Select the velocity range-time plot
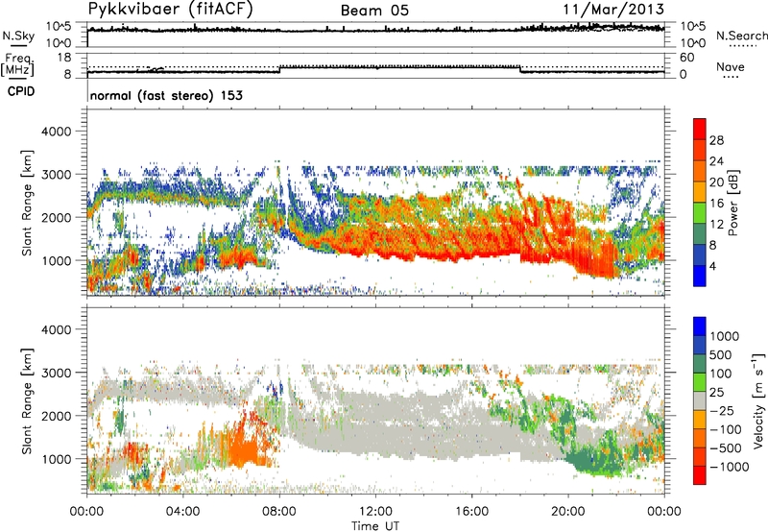The image size is (768, 532). point(375,400)
